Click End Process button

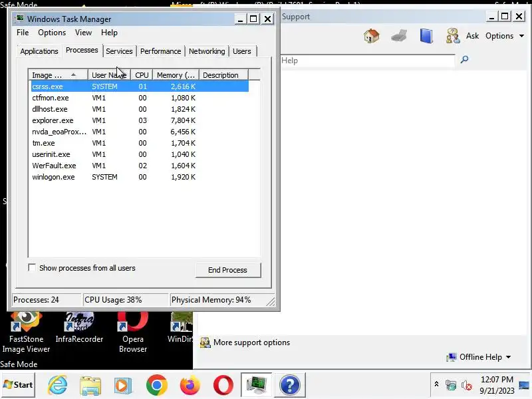(227, 270)
